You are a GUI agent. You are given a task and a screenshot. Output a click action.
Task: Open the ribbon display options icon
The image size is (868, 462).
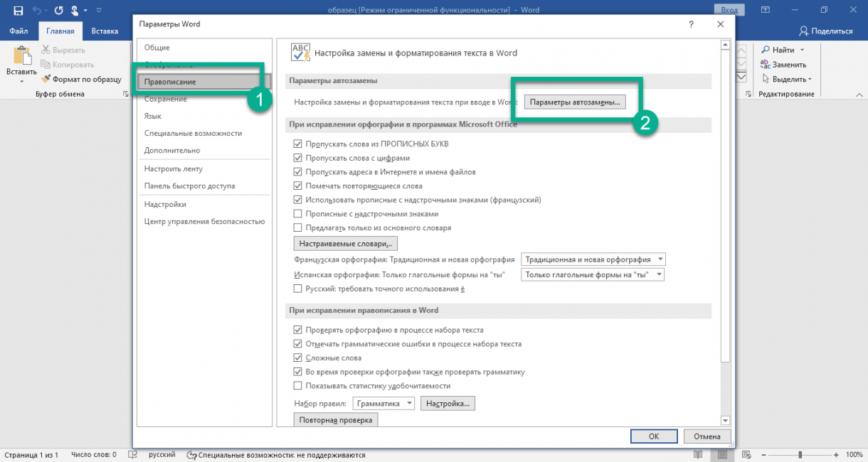[766, 11]
